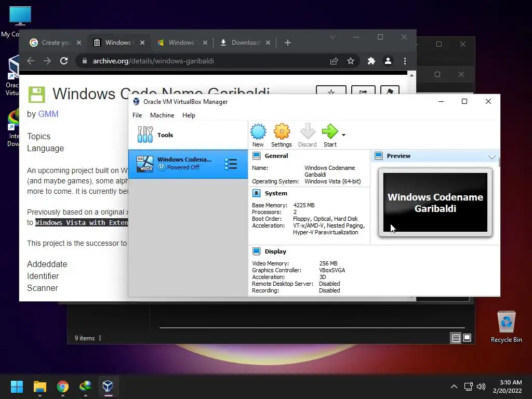532x399 pixels.
Task: Open VirtualBox from taskbar
Action: click(108, 387)
